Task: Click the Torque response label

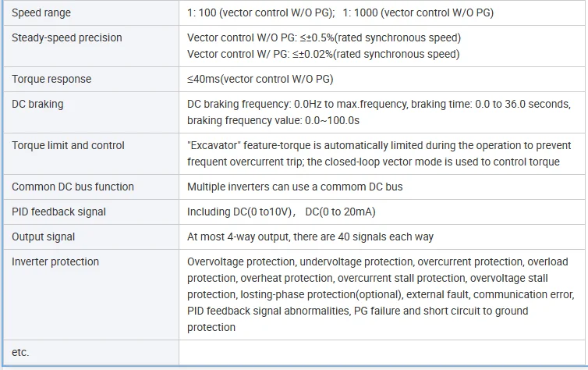Action: pos(51,79)
